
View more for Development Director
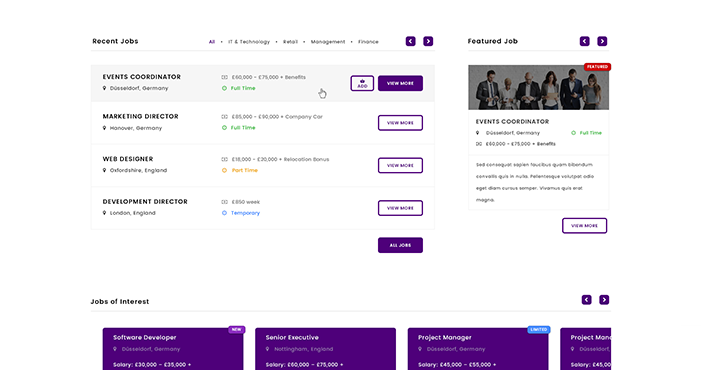pos(400,208)
